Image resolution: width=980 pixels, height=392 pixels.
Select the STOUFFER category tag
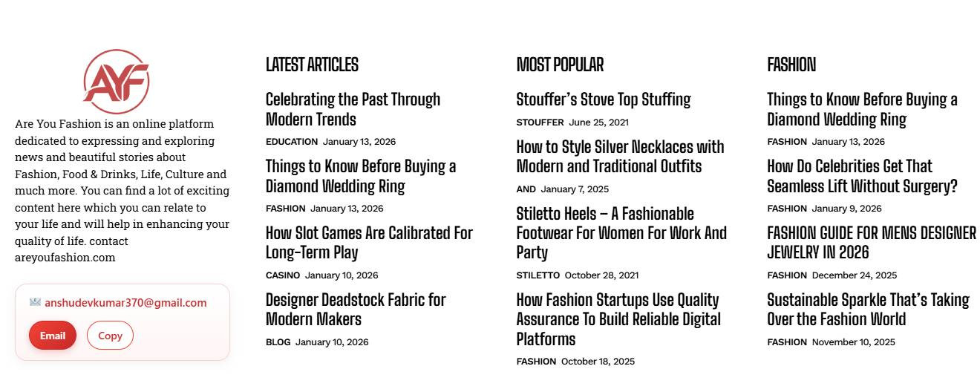click(540, 122)
